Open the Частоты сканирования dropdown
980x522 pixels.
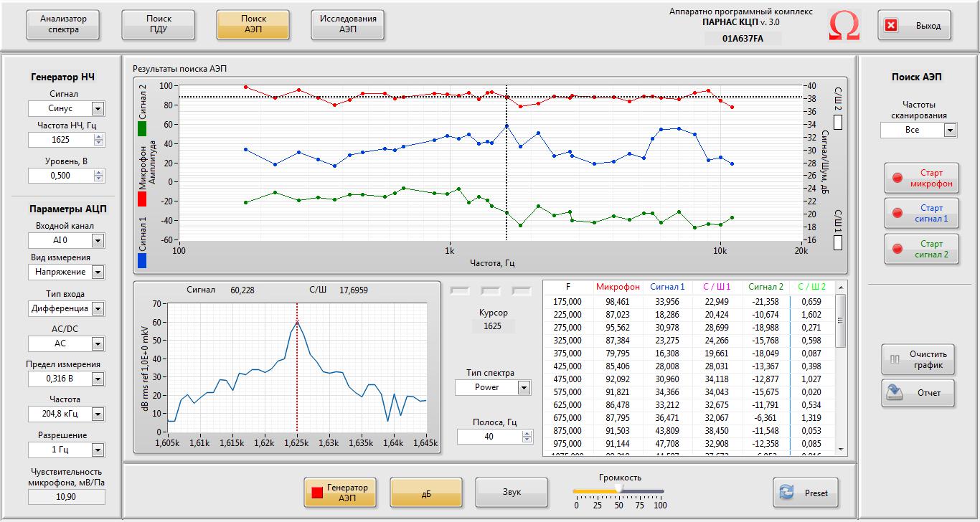tap(951, 130)
